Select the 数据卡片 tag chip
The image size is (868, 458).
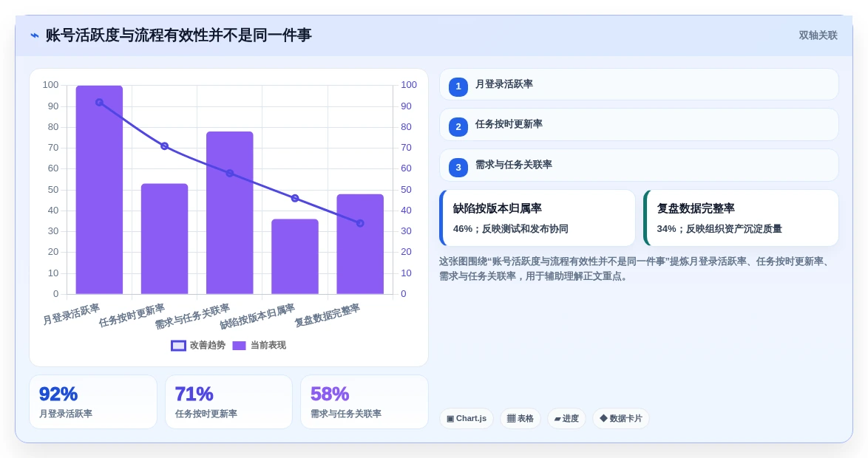tap(620, 418)
